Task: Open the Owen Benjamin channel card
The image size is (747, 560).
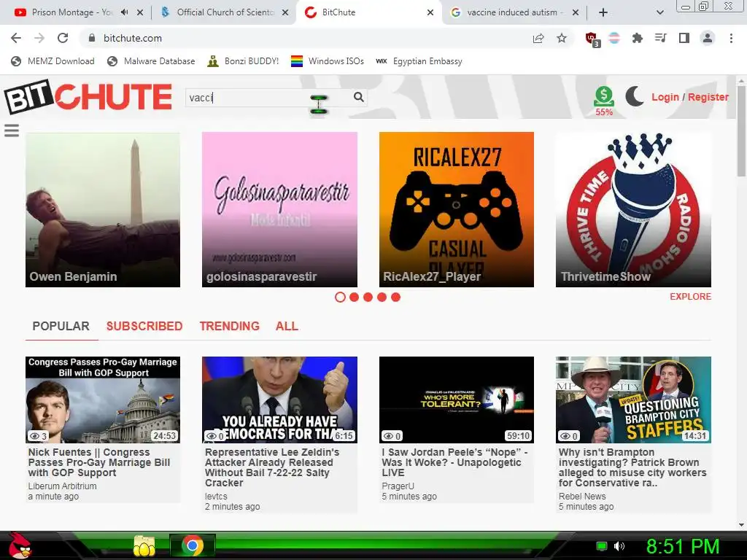Action: [103, 209]
